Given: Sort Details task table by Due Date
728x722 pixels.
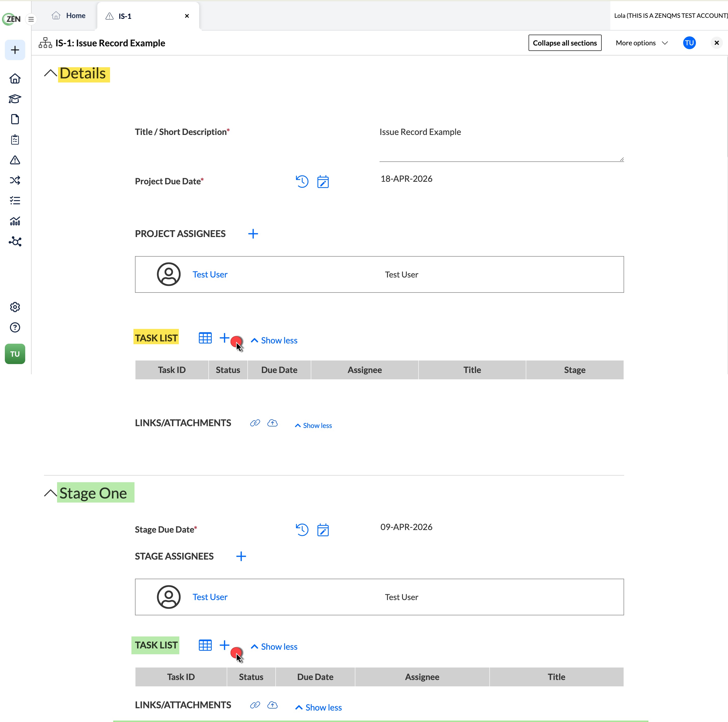Looking at the screenshot, I should click(x=279, y=370).
